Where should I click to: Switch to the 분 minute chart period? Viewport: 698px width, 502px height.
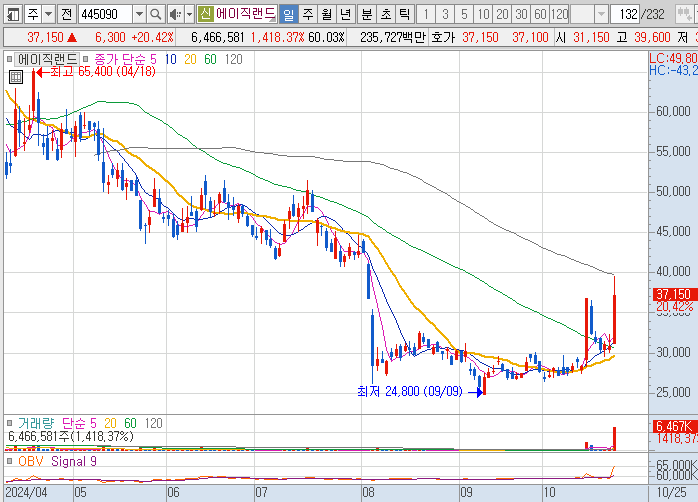367,14
